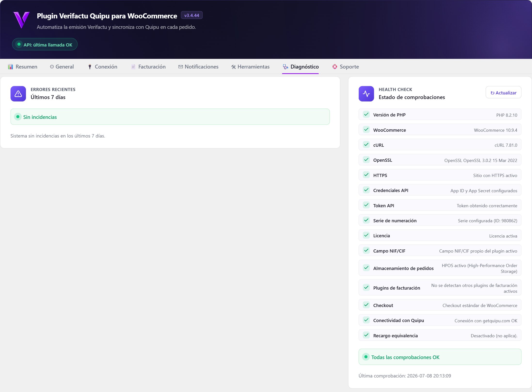Image resolution: width=532 pixels, height=392 pixels.
Task: Click the document icon next to Facturación
Action: (133, 67)
